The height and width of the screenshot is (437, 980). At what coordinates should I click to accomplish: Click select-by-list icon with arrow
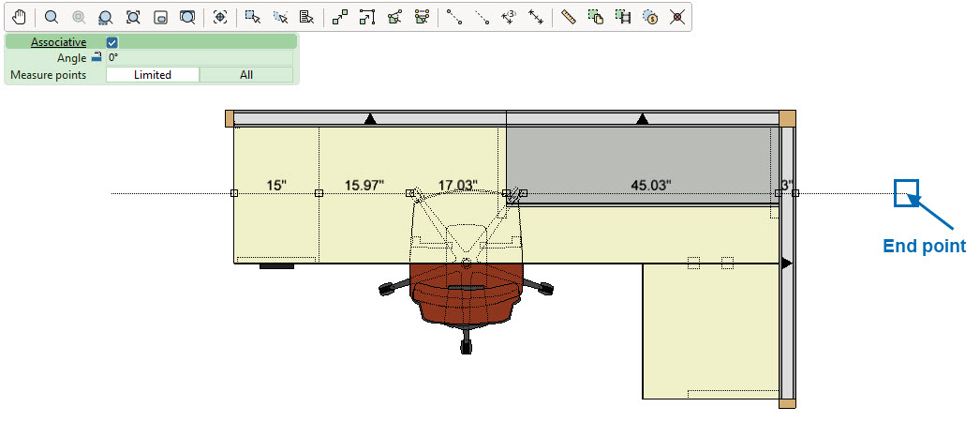coord(306,17)
